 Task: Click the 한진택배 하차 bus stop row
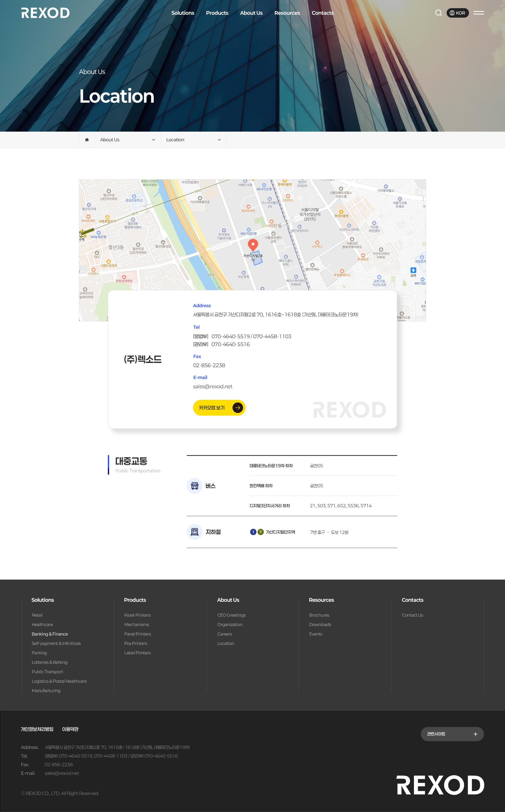(323, 486)
